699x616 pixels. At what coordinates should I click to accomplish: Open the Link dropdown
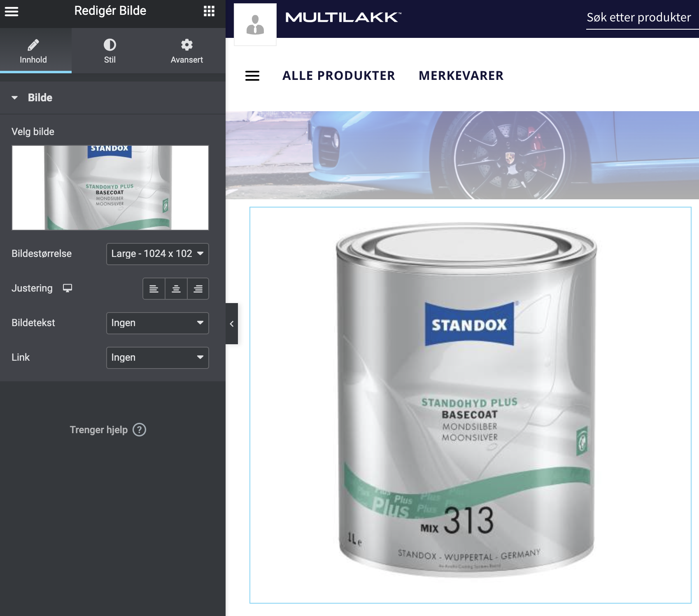158,357
